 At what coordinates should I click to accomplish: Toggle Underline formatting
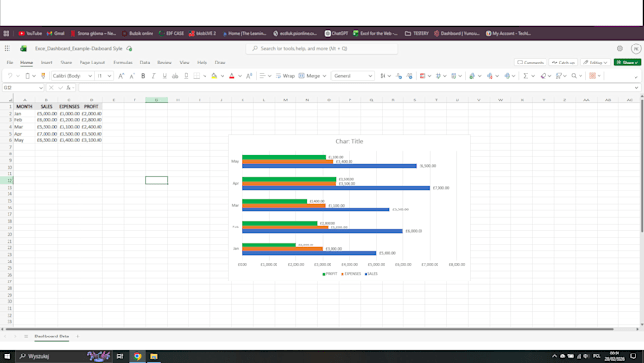point(164,76)
